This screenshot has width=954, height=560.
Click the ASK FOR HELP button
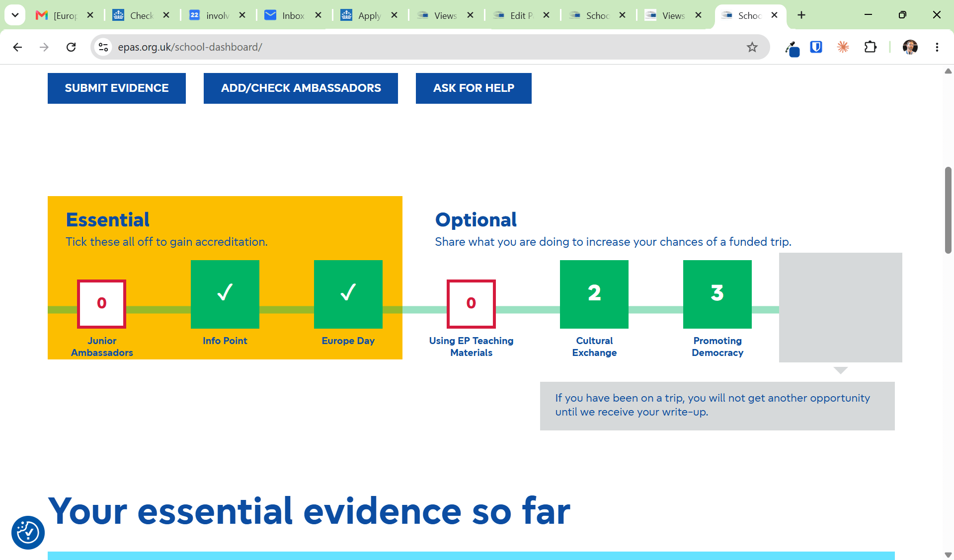click(x=474, y=88)
